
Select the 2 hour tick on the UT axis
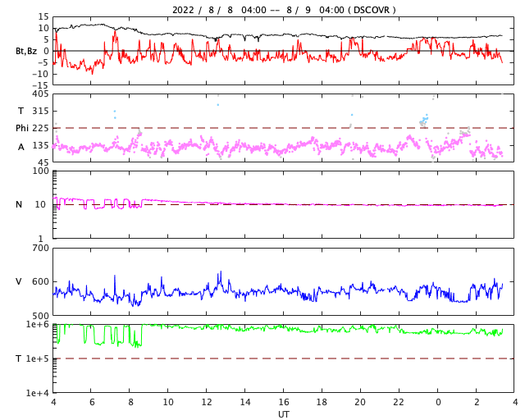(477, 402)
